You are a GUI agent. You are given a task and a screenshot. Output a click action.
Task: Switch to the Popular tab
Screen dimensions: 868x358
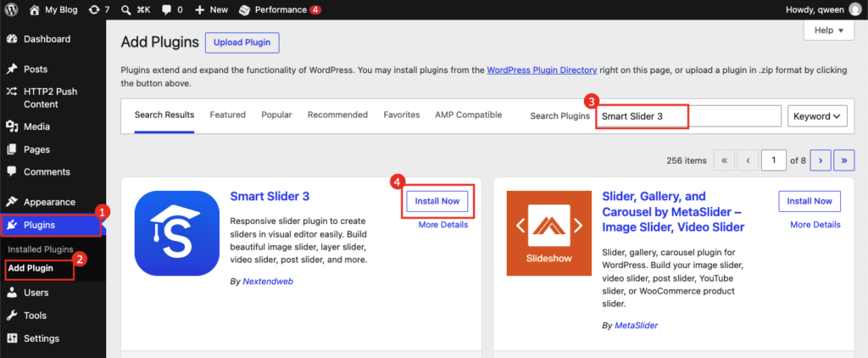(277, 115)
